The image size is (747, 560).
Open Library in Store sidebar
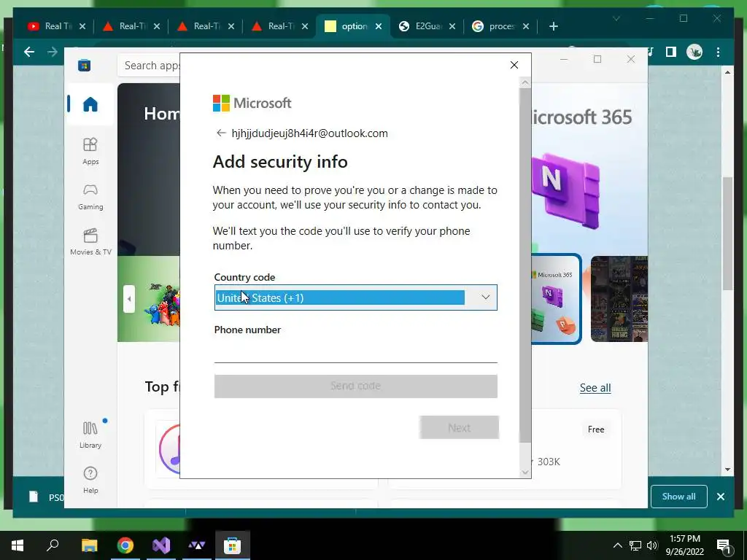[x=90, y=435]
